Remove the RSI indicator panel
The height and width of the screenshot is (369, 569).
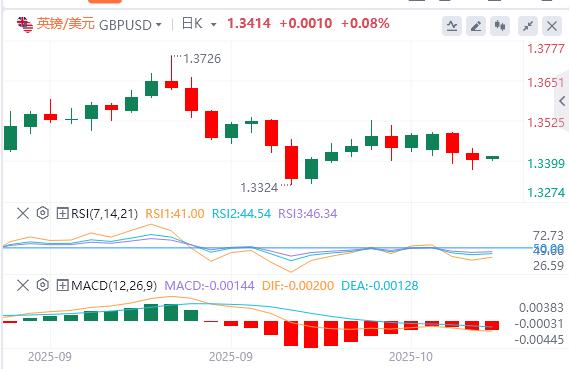[23, 213]
